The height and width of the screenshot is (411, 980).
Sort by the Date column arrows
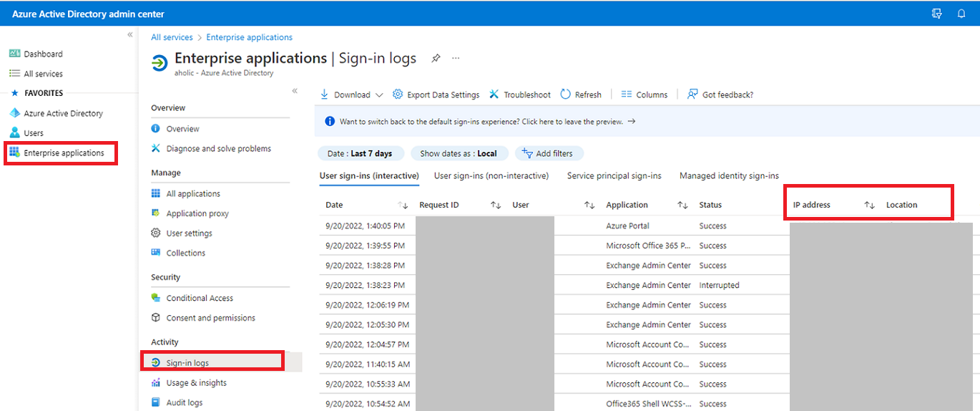403,205
